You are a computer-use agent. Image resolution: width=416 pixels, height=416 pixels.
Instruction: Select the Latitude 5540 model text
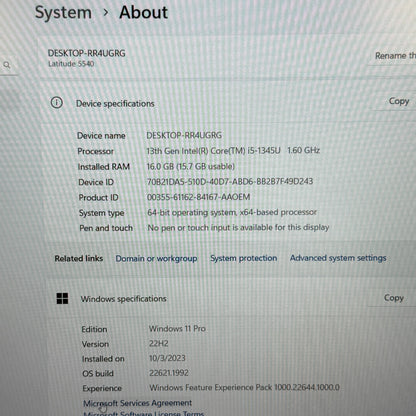coord(71,63)
